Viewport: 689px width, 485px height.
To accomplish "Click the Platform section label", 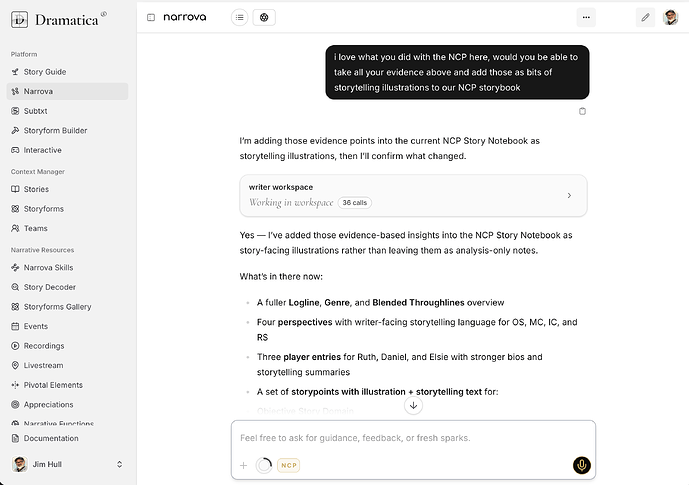I will coord(24,54).
